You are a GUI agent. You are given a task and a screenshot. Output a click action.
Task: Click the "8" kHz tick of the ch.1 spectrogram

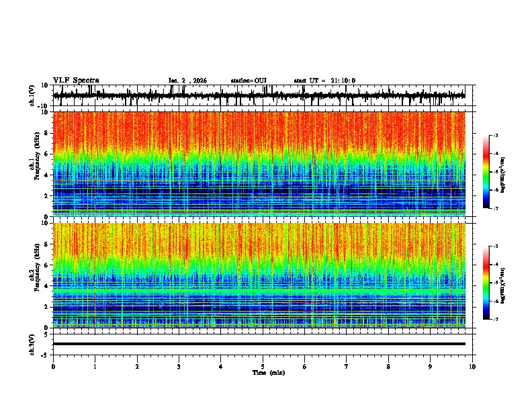click(x=46, y=133)
